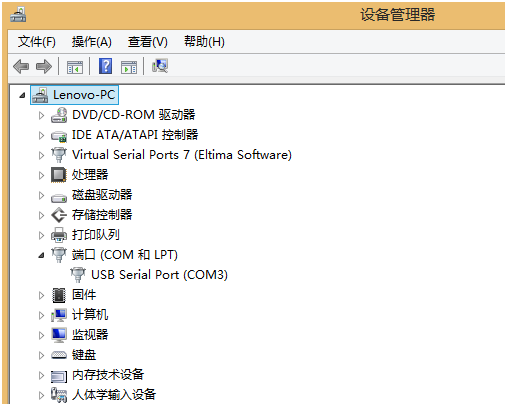The image size is (507, 406).
Task: Select DVD/CD-ROM 驱动器 label
Action: (x=134, y=115)
